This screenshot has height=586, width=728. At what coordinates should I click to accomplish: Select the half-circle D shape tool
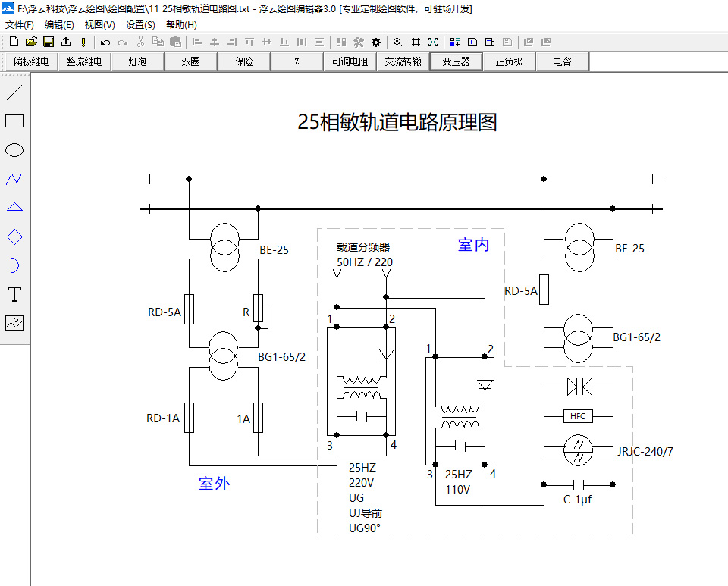pos(14,265)
